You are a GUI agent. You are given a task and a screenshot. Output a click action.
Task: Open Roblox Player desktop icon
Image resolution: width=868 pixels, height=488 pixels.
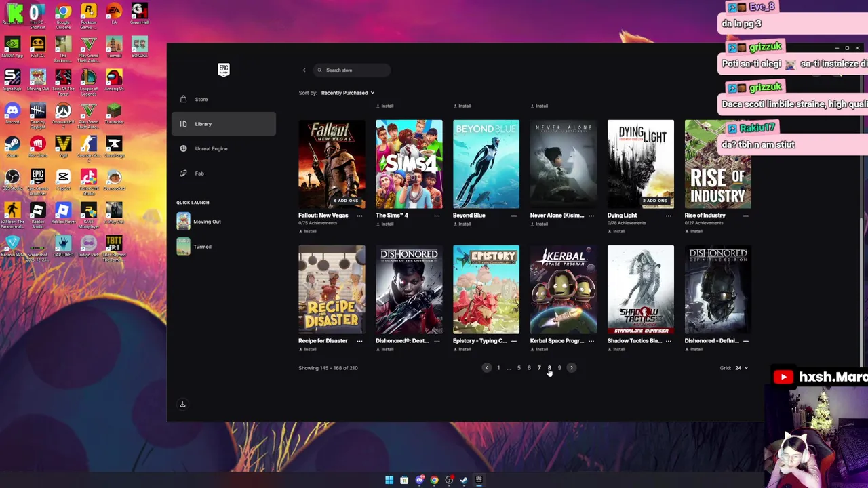coord(63,214)
